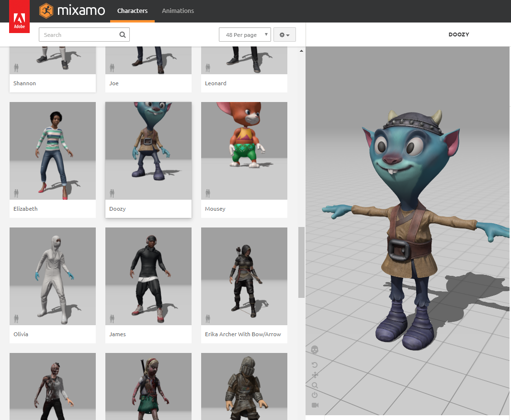Click the reset rotation arrow icon in viewer
The height and width of the screenshot is (420, 511).
(x=315, y=365)
